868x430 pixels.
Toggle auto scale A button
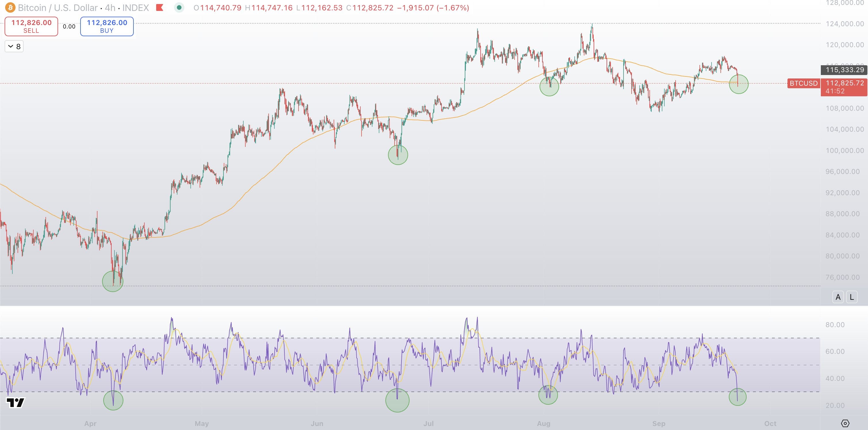point(838,297)
